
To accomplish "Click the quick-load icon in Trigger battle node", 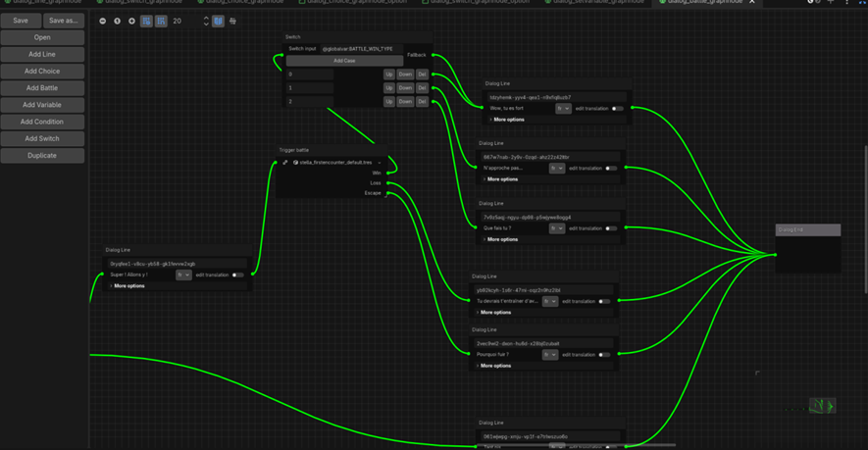I will [285, 163].
